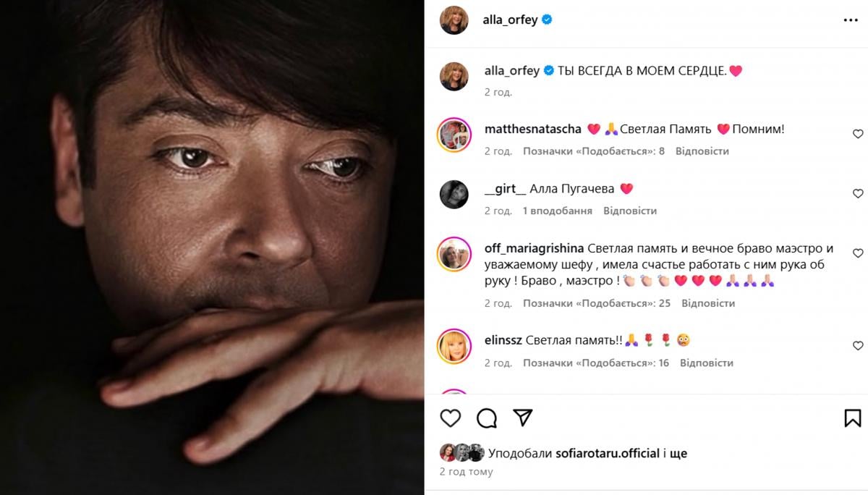The image size is (868, 495).
Task: Like the __girt__ comment
Action: 858,194
